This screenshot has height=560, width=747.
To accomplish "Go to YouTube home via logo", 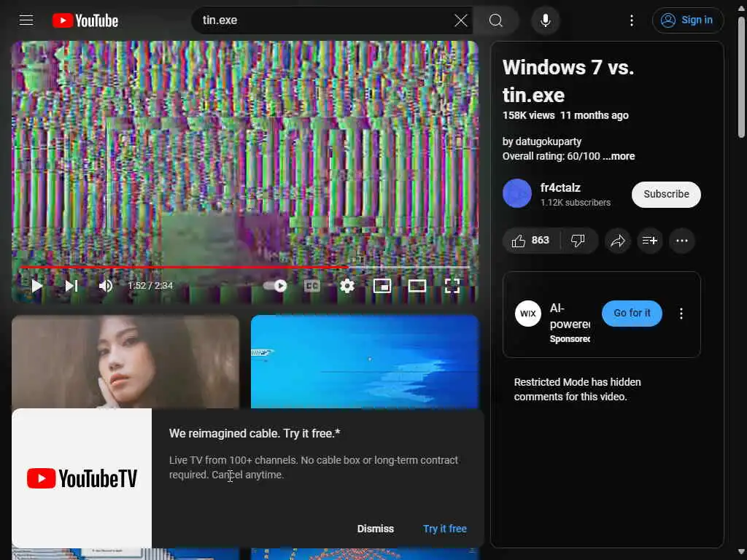I will click(x=85, y=20).
